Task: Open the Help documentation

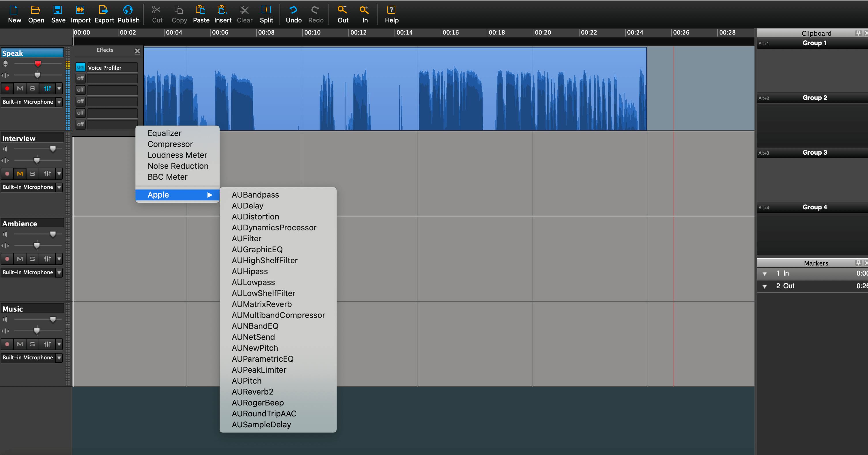Action: [x=392, y=14]
